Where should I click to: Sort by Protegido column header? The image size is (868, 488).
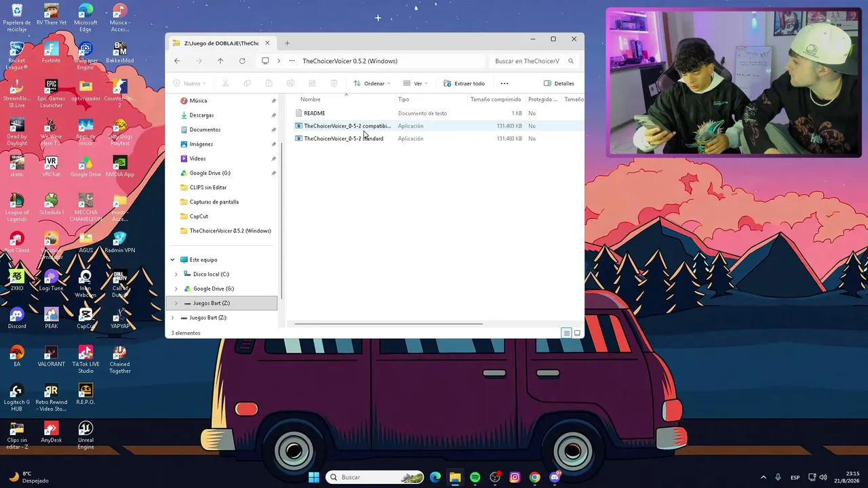pyautogui.click(x=542, y=100)
